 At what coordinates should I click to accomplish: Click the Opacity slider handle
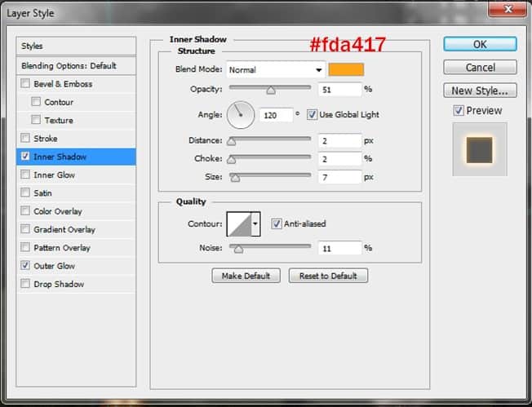click(271, 91)
